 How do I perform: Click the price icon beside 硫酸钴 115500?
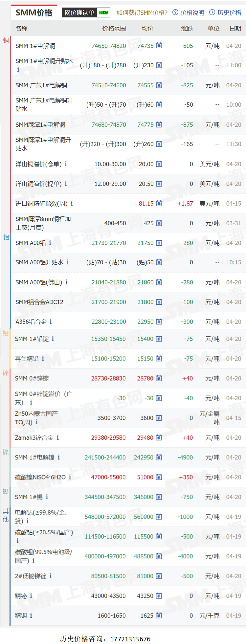coord(159,536)
